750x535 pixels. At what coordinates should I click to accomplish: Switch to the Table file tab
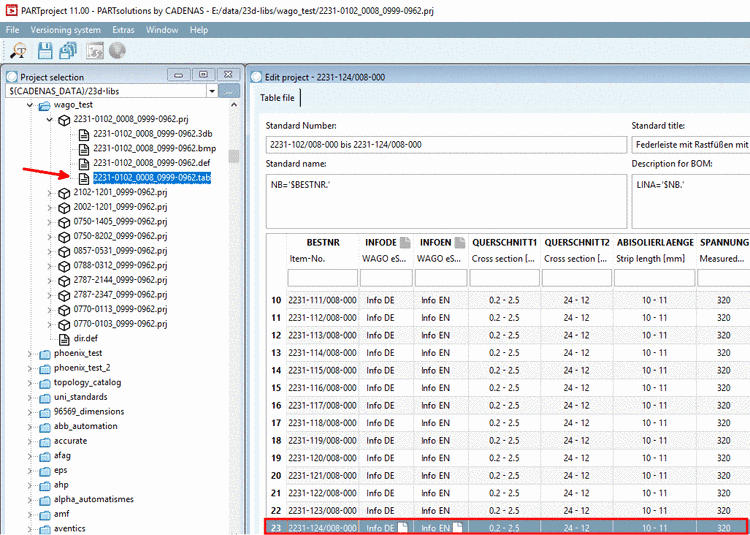277,97
